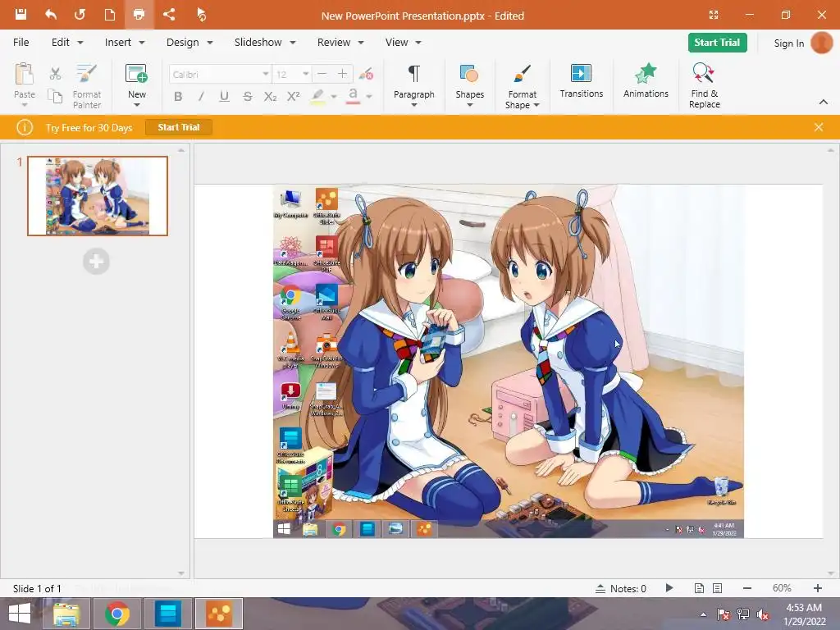Zoom in with the plus button
Viewport: 840px width, 630px height.
click(818, 588)
